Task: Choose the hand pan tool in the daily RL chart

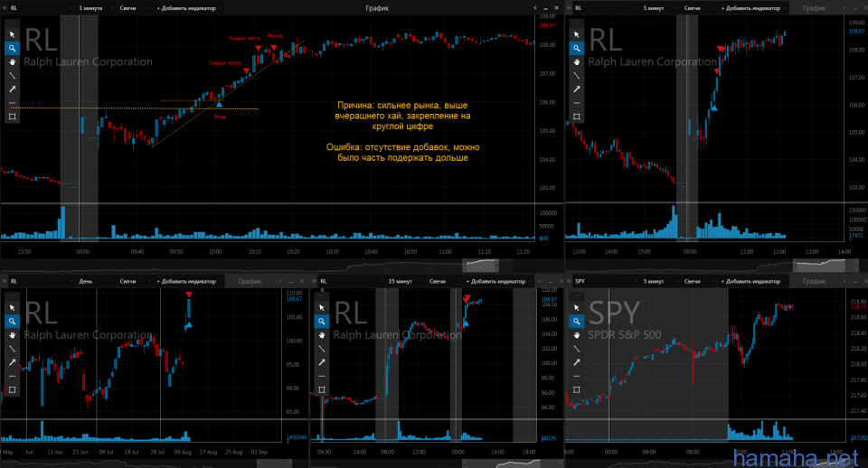Action: coord(12,335)
